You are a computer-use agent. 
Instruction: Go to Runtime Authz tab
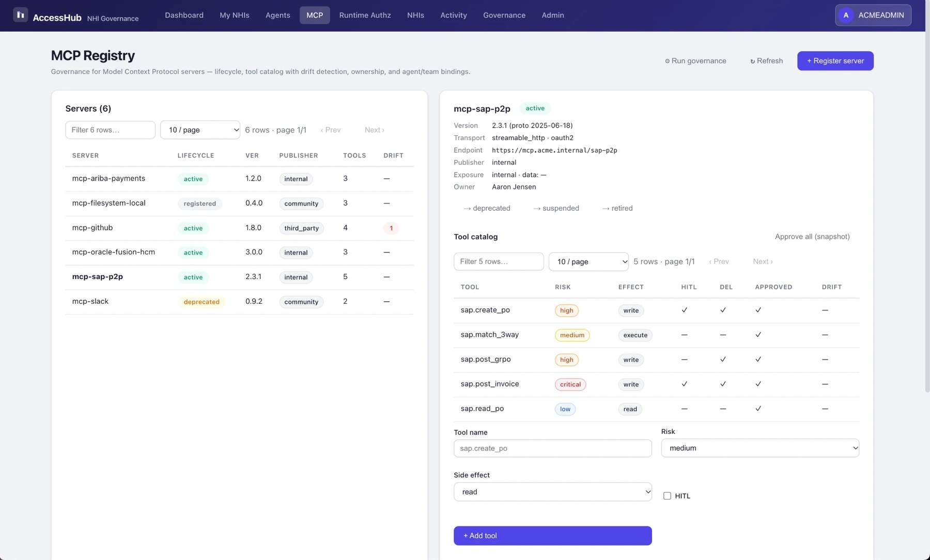365,15
